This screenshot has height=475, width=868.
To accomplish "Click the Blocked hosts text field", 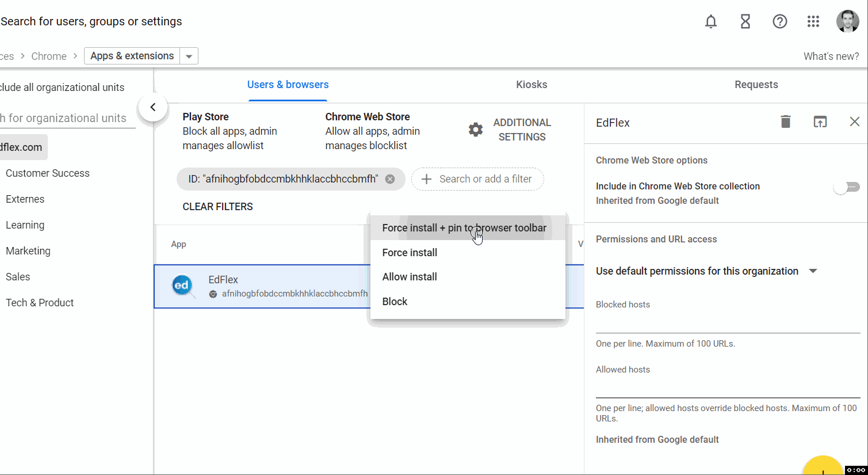I will [x=728, y=324].
